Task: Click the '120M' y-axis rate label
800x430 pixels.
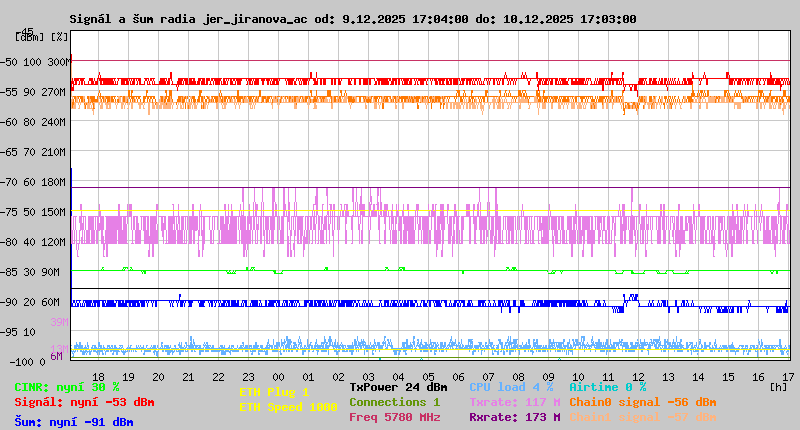Action: pyautogui.click(x=53, y=242)
